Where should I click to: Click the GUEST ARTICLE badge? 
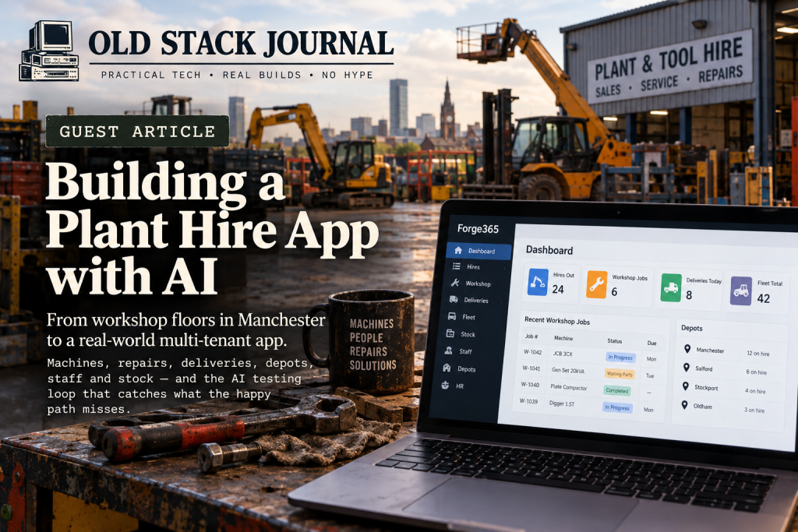(x=137, y=131)
